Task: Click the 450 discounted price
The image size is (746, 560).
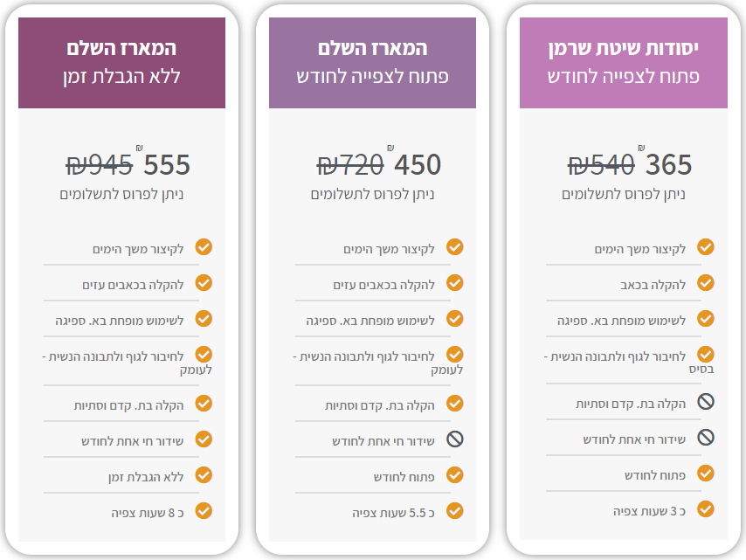Action: click(x=418, y=165)
